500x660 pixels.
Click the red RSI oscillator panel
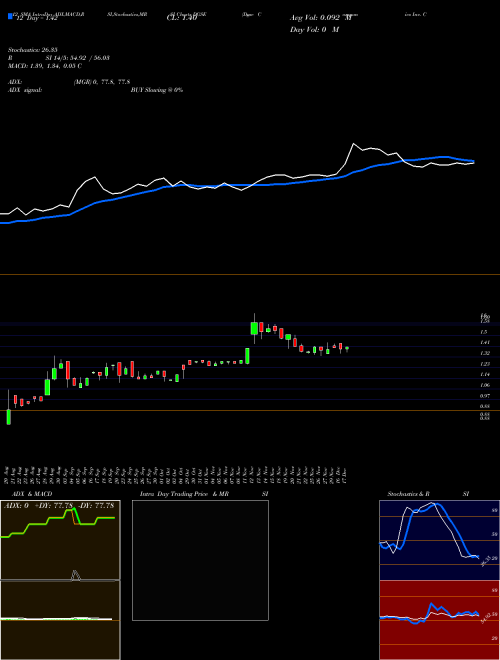click(x=439, y=620)
